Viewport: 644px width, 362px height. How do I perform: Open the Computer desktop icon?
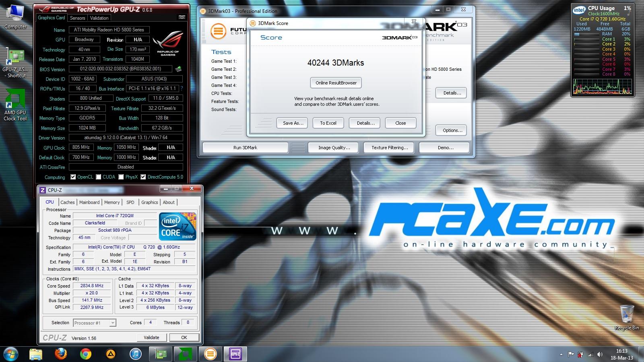point(15,17)
